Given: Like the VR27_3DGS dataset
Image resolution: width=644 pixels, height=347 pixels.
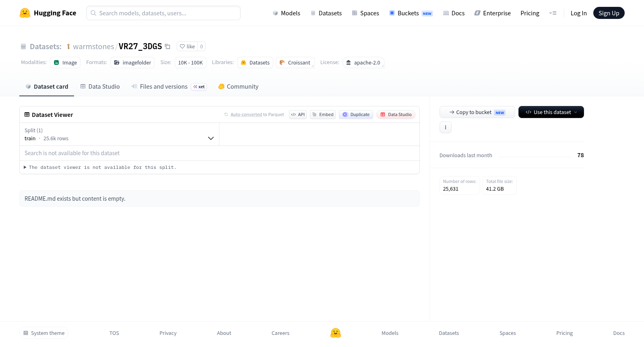Looking at the screenshot, I should 187,46.
